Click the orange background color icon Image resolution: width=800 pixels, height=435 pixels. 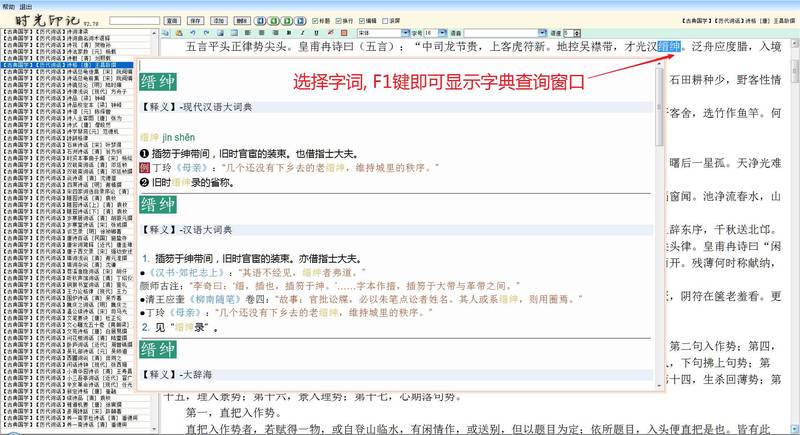344,33
